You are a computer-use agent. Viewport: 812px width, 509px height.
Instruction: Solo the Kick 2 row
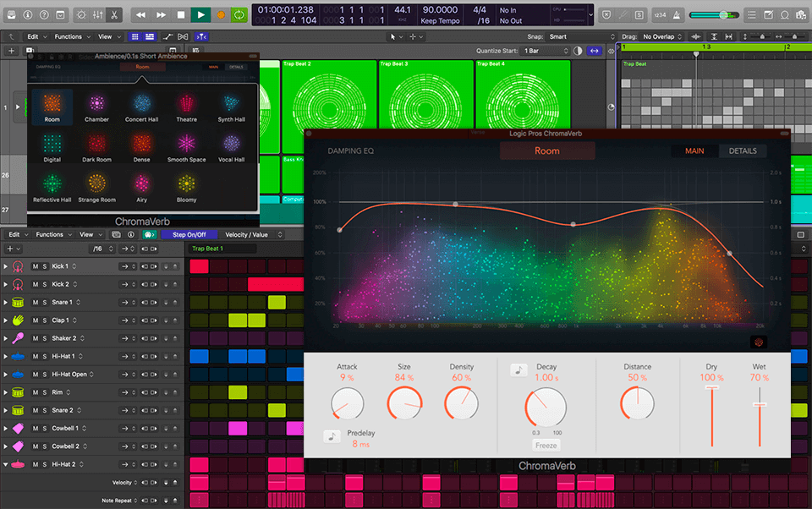pyautogui.click(x=45, y=284)
